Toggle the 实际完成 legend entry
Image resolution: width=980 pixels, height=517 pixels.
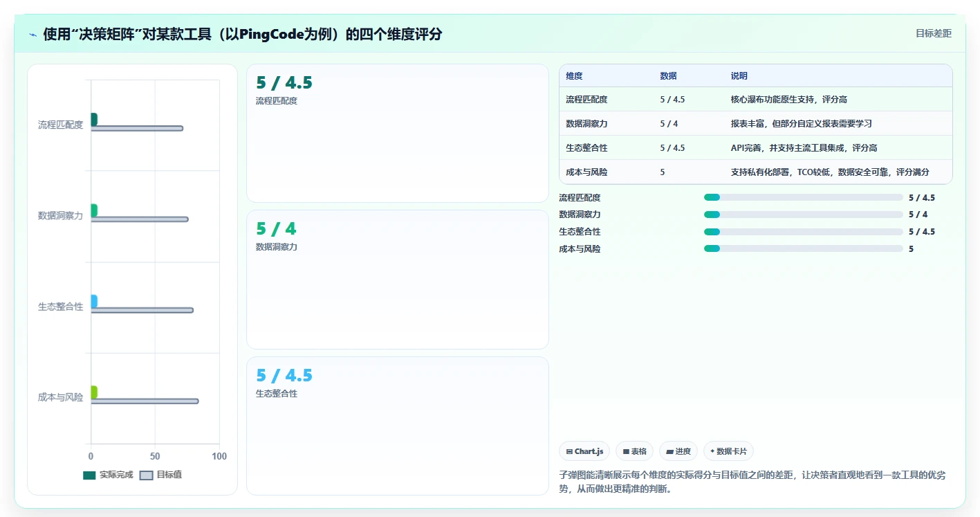[x=108, y=475]
